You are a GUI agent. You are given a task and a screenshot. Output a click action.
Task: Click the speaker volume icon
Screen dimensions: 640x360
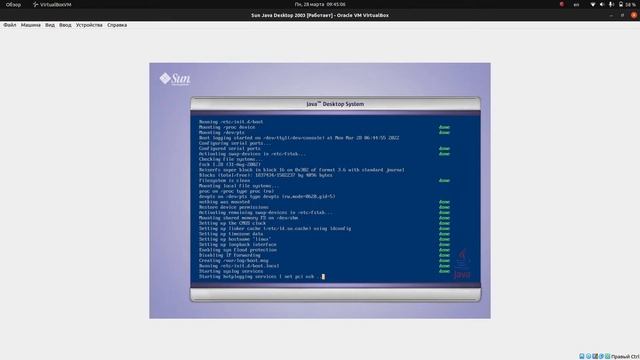click(602, 4)
